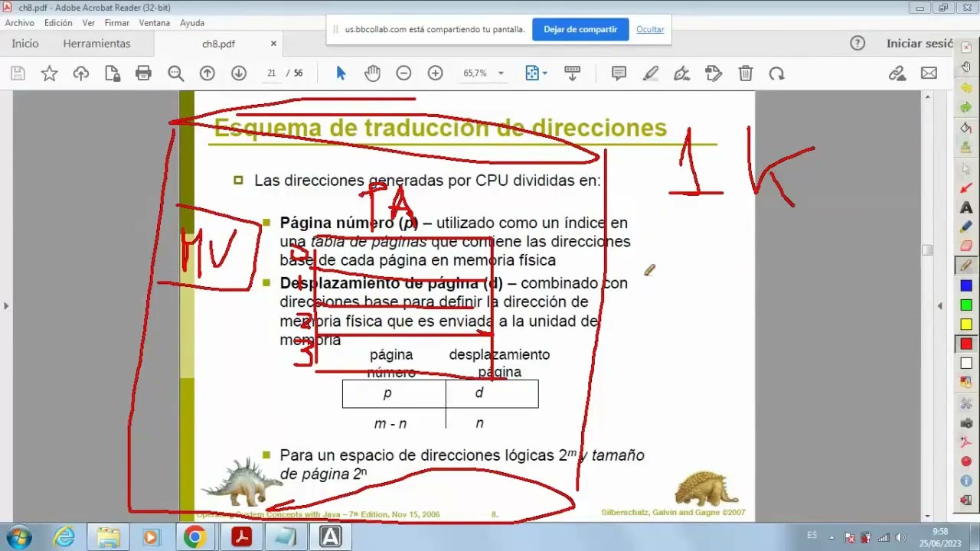
Task: Switch to Adobe Acrobat in taskbar
Action: [242, 537]
